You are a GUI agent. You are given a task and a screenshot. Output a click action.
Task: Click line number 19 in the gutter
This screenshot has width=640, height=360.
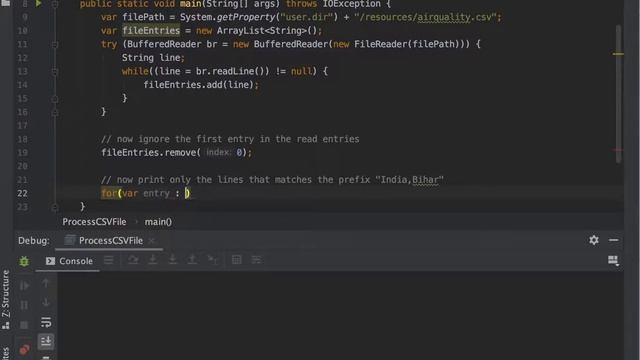[22, 153]
